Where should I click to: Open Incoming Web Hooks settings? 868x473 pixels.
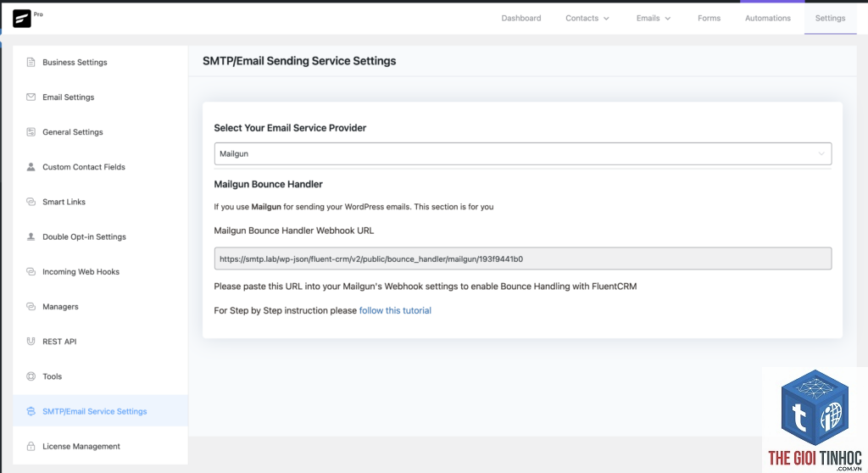click(100, 271)
